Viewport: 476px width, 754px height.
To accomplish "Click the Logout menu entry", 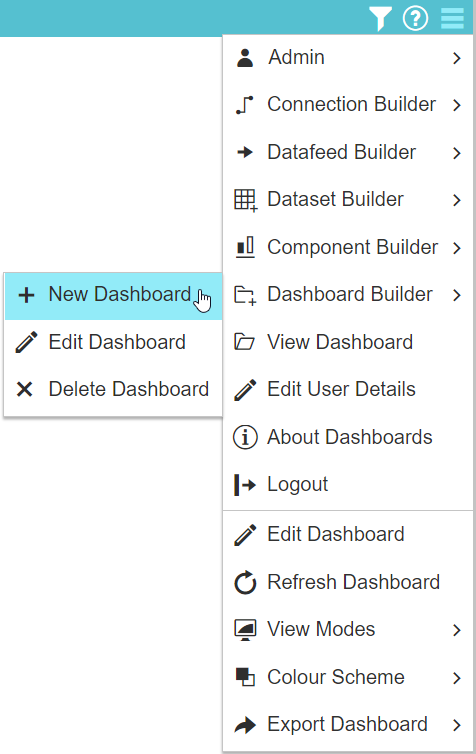I will tap(348, 485).
